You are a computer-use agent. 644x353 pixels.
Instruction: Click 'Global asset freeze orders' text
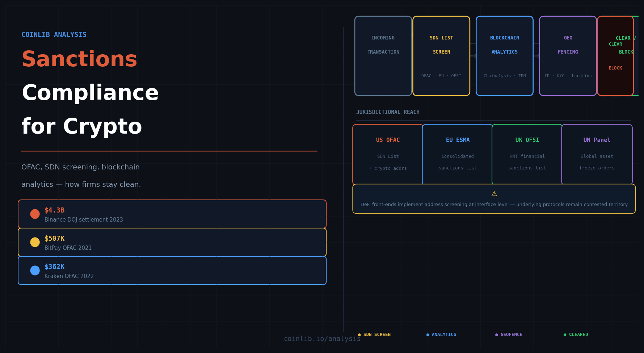coord(597,162)
